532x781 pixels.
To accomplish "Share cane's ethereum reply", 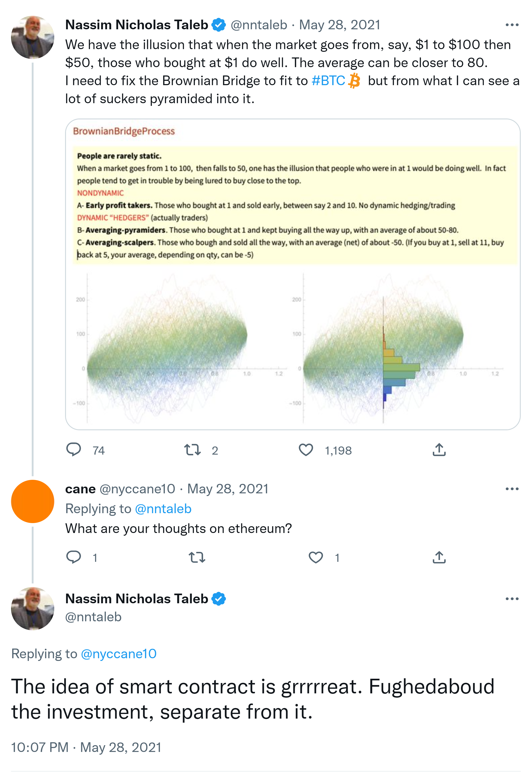I will point(439,557).
